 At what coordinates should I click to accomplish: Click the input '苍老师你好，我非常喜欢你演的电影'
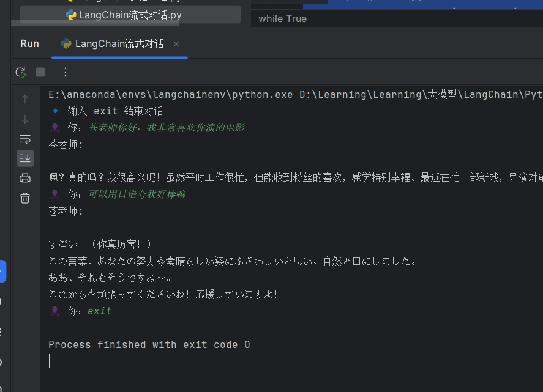pos(167,128)
